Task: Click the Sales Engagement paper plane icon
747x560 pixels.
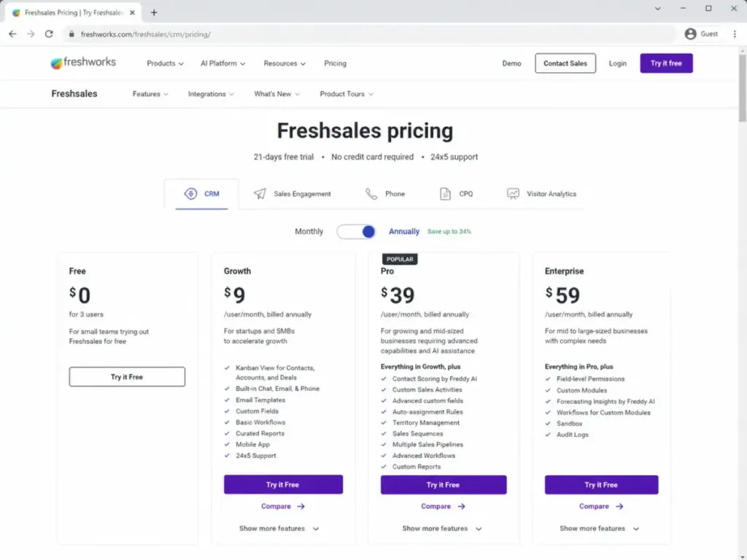Action: point(260,193)
